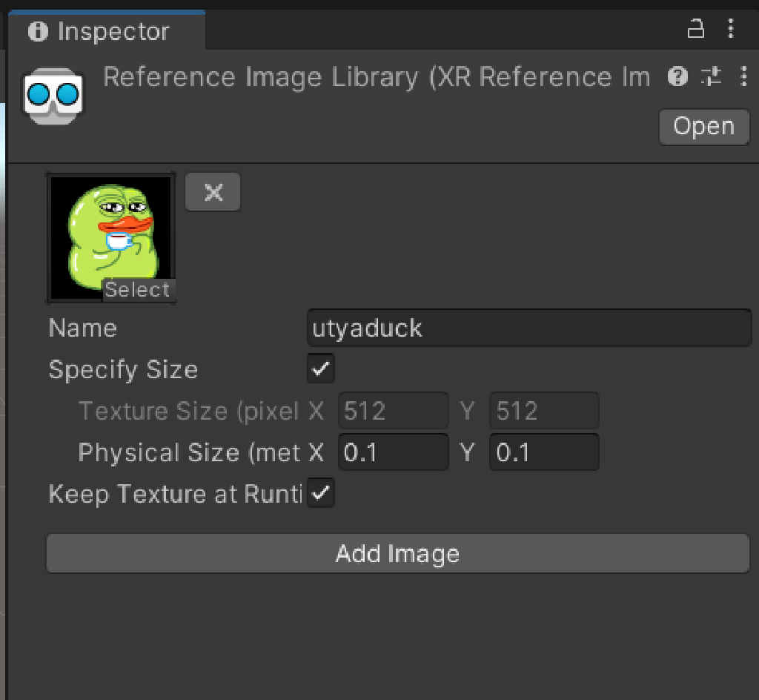Disable the Specify Size checkbox

(x=321, y=369)
